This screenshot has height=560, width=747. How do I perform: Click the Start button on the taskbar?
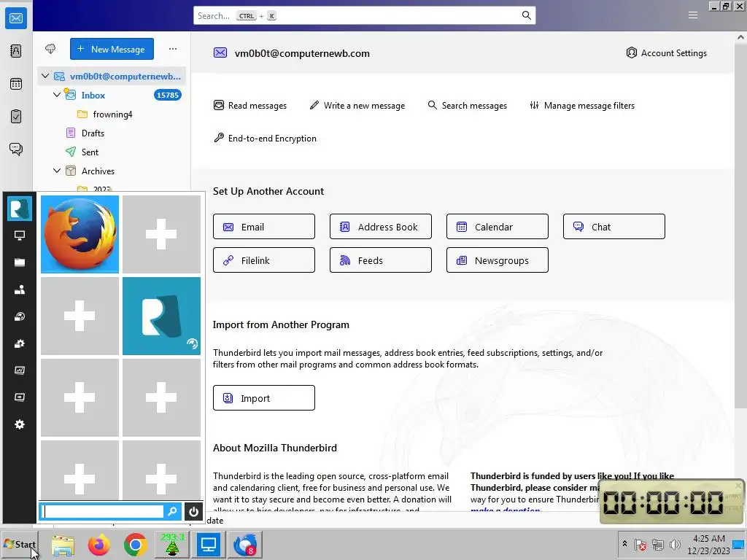pos(19,544)
